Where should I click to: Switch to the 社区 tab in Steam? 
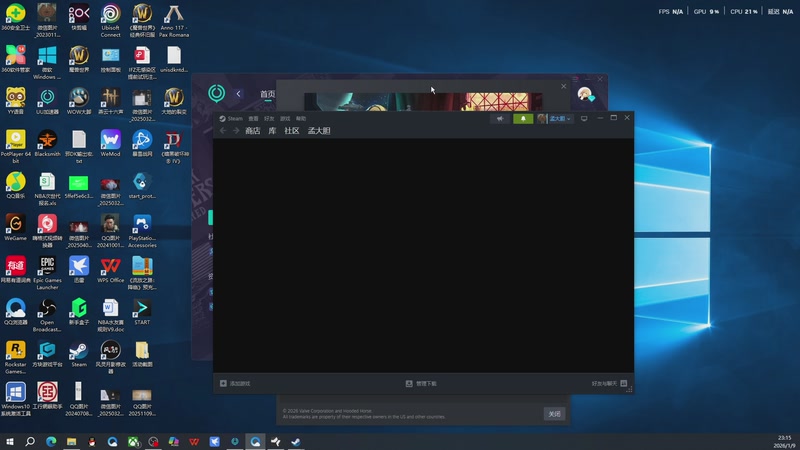tap(292, 131)
